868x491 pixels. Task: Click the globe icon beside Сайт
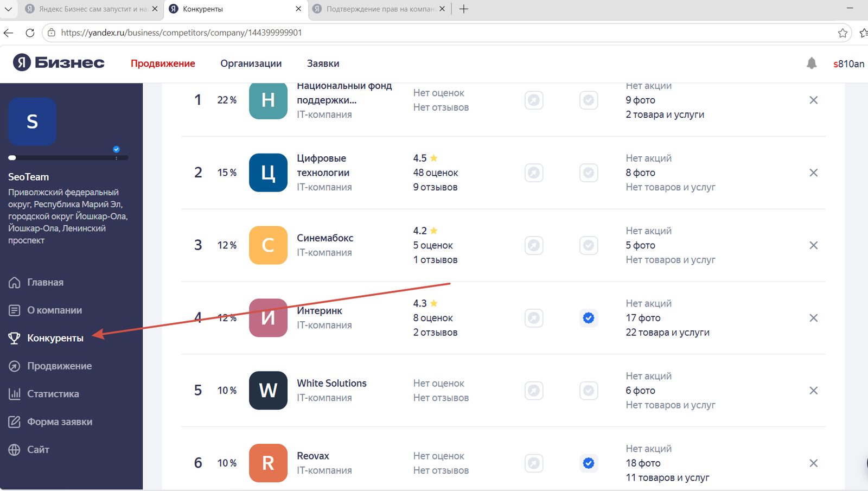14,450
